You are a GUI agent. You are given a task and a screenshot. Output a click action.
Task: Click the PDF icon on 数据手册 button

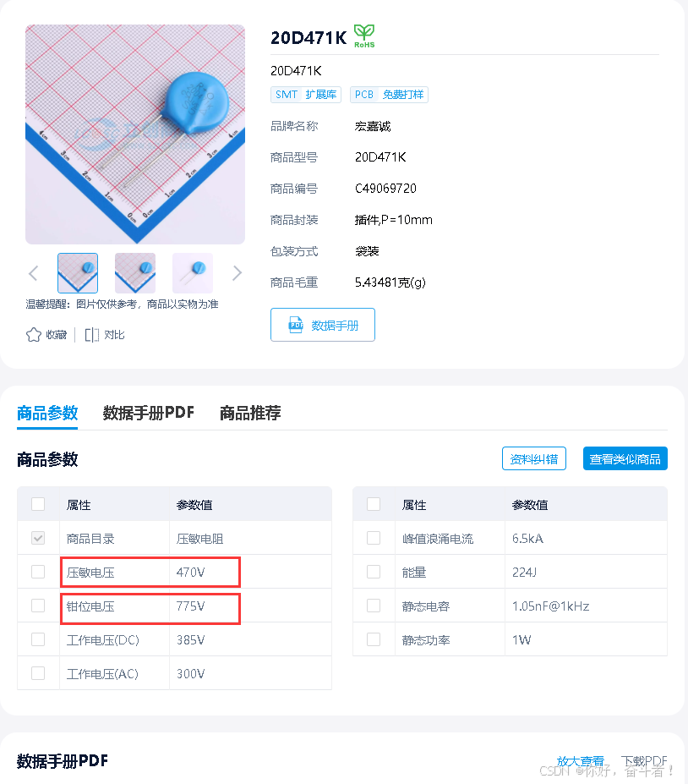pyautogui.click(x=296, y=325)
